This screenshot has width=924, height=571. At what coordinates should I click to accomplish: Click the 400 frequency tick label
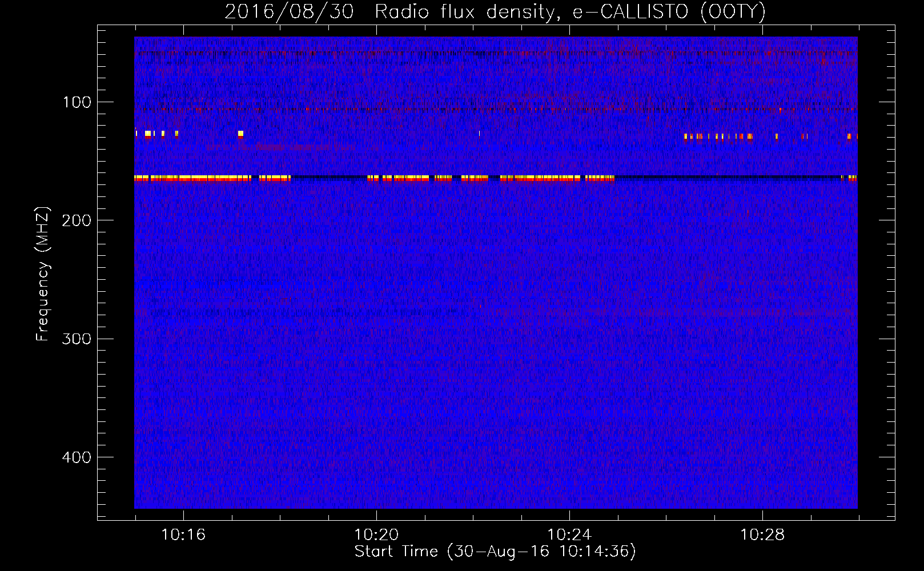(77, 457)
